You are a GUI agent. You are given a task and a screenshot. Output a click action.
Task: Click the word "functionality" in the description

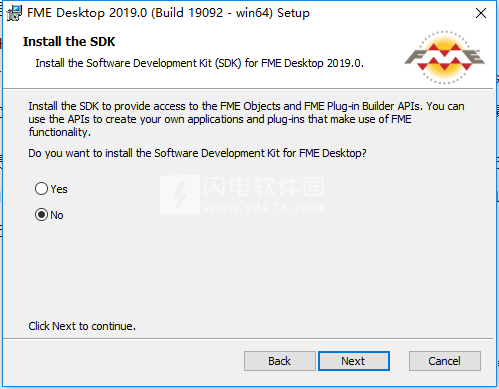tap(58, 132)
